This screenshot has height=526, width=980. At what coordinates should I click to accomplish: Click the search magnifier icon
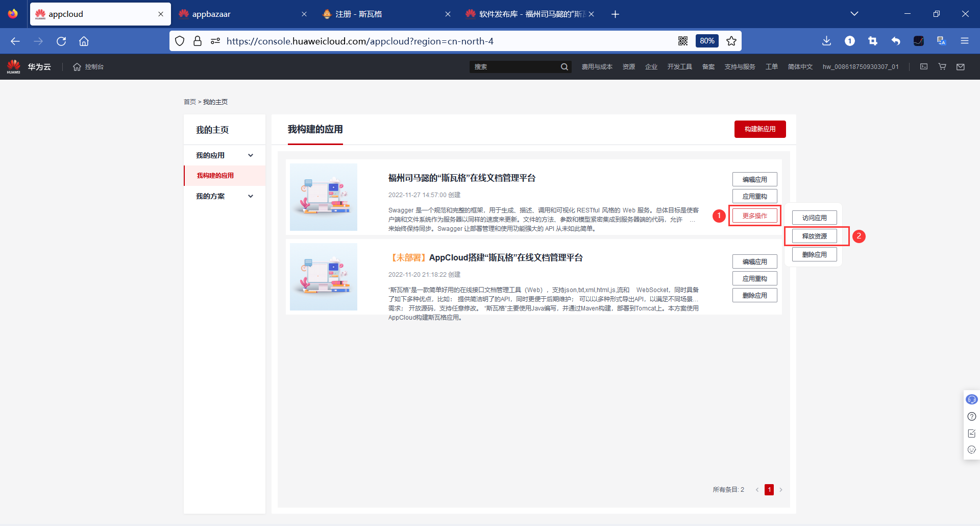(x=564, y=67)
